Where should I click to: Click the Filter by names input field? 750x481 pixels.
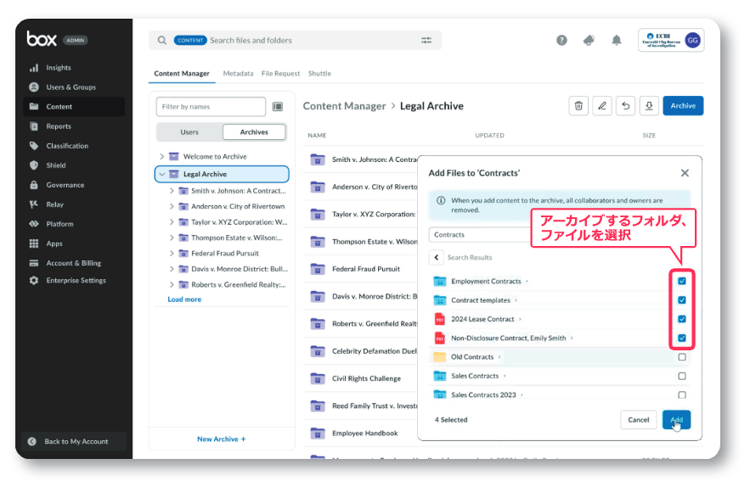click(211, 106)
